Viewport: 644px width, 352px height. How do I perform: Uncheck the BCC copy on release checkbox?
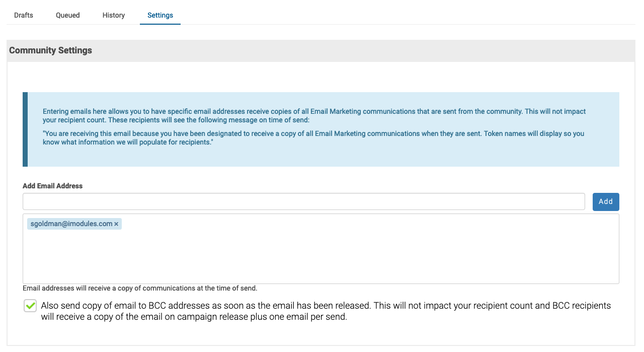[x=30, y=306]
